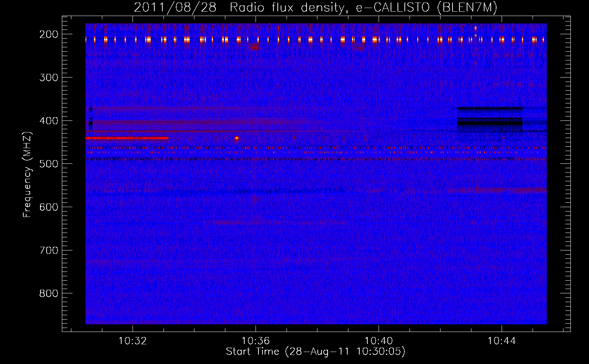This screenshot has width=589, height=364.
Task: Click the 10:32 time tick label
Action: [x=133, y=341]
